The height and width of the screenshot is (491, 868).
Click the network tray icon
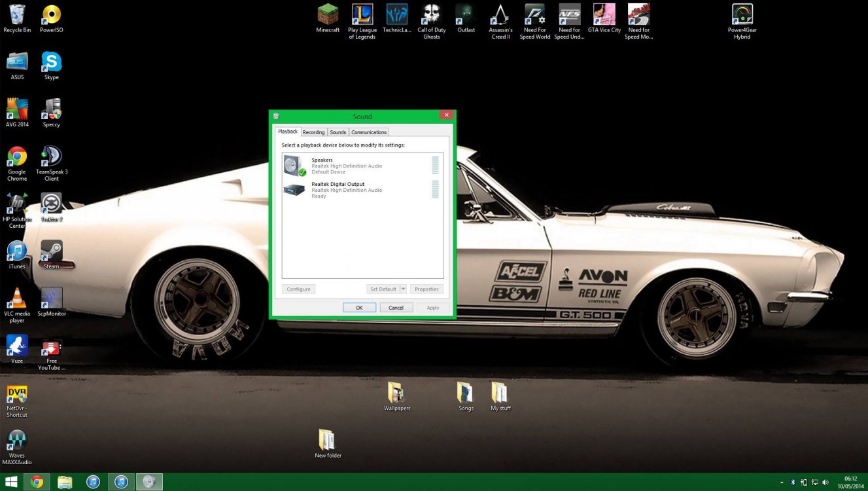(814, 482)
